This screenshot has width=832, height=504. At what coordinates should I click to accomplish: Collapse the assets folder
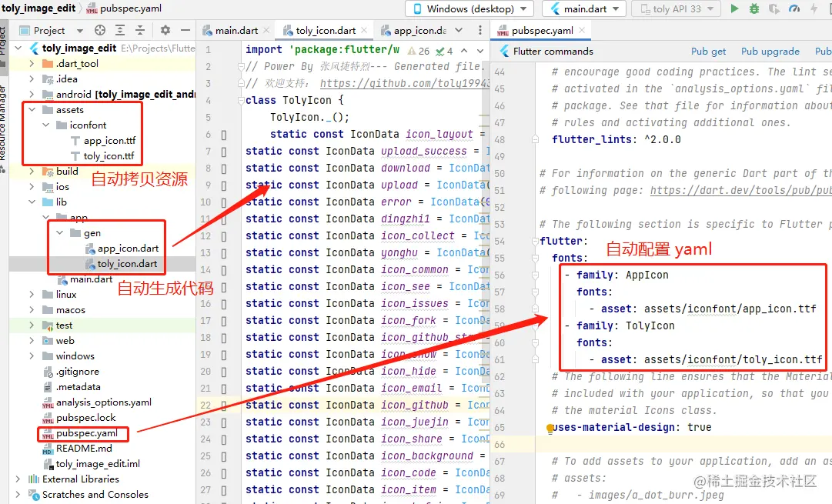[x=32, y=110]
